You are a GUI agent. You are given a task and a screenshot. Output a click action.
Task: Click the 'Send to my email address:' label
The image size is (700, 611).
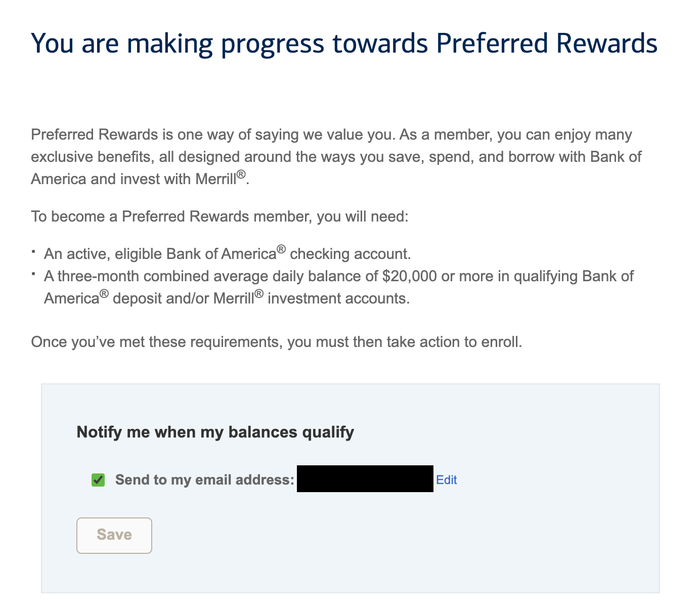(204, 479)
